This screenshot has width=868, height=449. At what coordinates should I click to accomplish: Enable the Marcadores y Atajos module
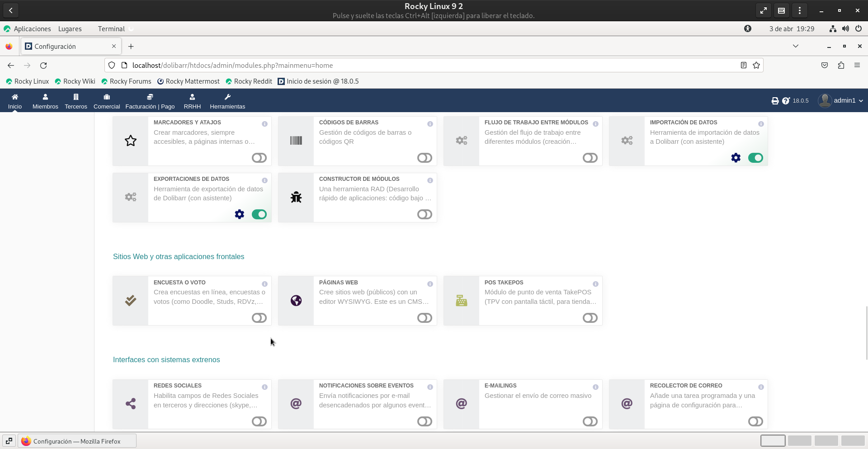[259, 158]
